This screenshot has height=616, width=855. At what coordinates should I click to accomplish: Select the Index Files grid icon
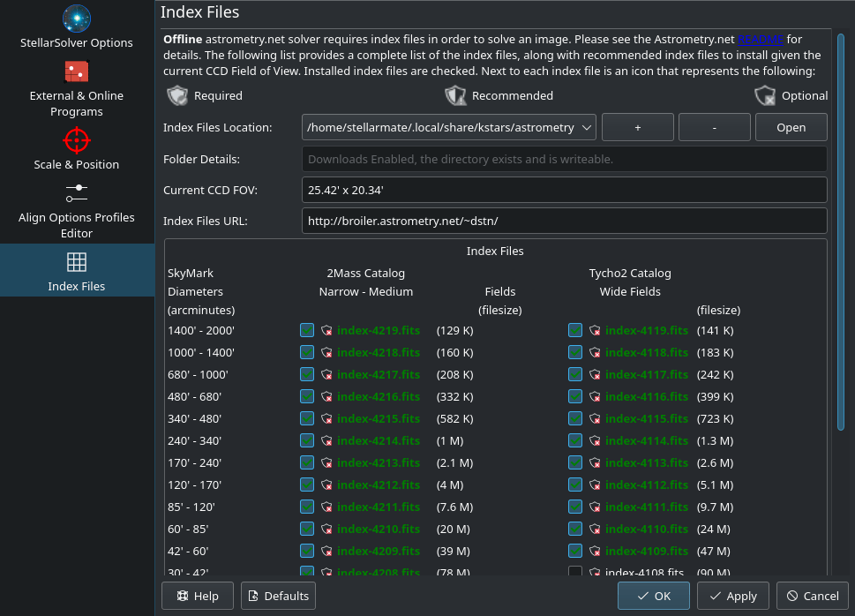(x=77, y=262)
